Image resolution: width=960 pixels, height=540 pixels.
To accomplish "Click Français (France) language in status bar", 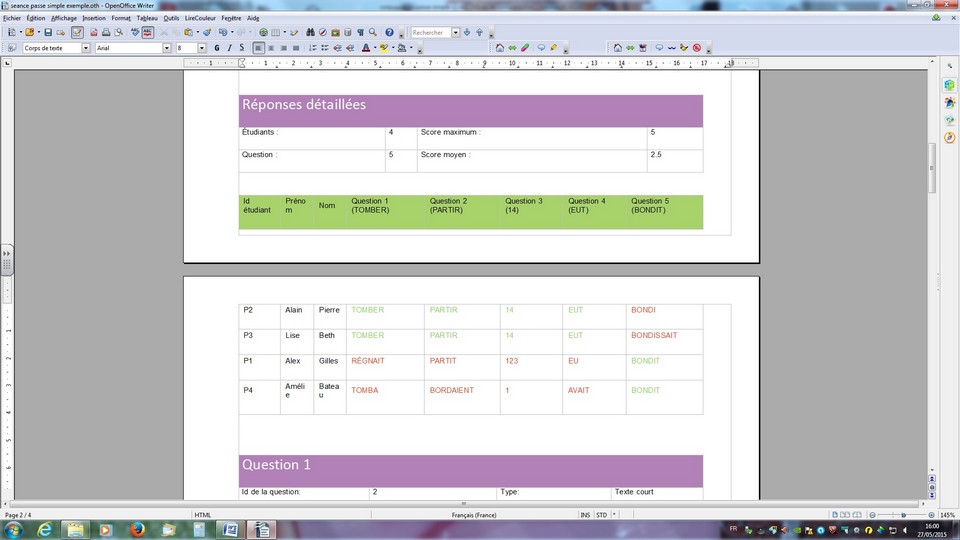I will (473, 515).
